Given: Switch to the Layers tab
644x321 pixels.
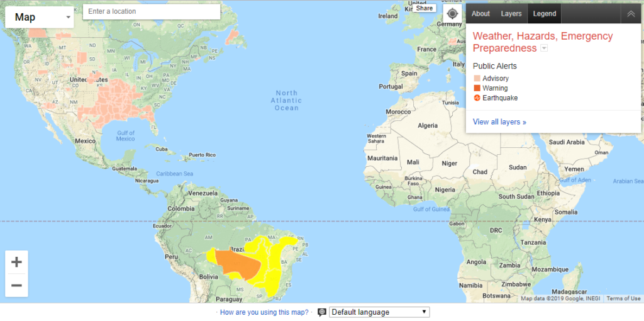Looking at the screenshot, I should click(x=511, y=14).
